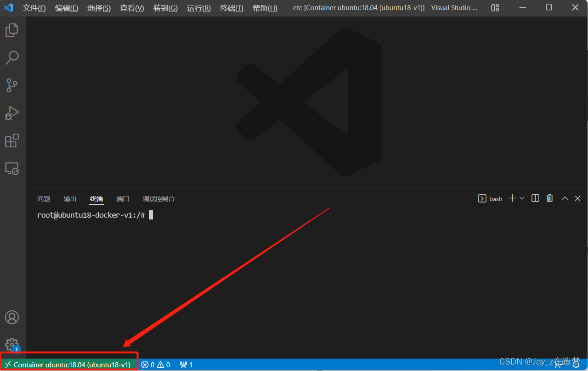
Task: Open the 查看(V) menu
Action: pyautogui.click(x=132, y=8)
